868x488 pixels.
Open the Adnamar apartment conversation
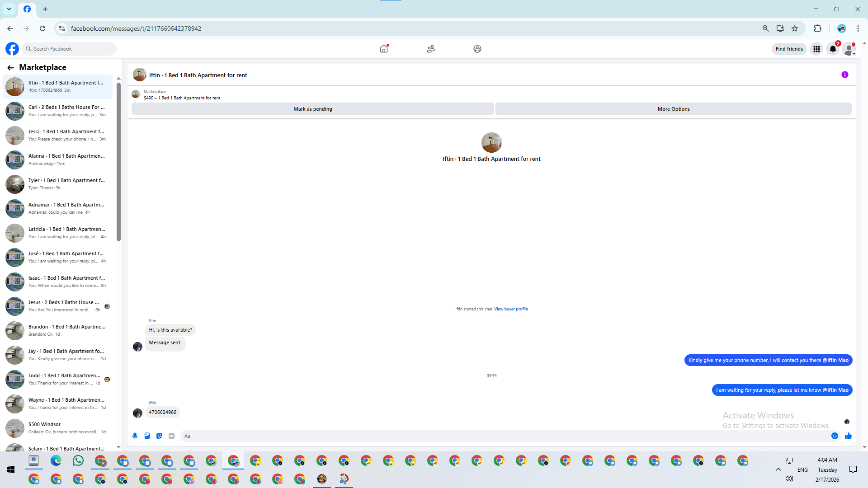coord(58,208)
